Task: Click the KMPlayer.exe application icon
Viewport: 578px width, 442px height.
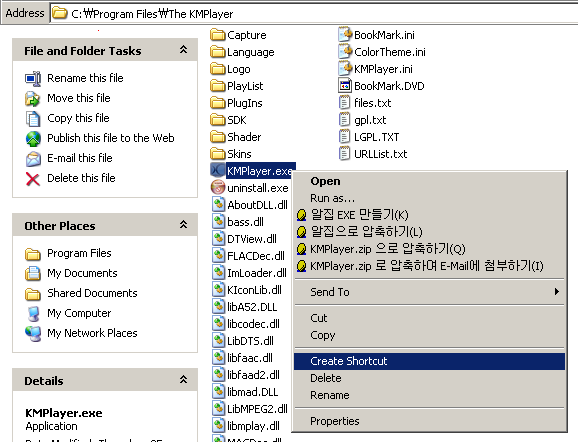Action: point(217,170)
